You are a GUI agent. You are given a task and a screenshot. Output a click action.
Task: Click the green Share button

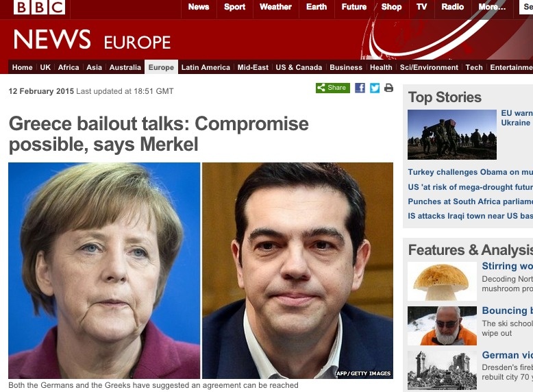[333, 88]
